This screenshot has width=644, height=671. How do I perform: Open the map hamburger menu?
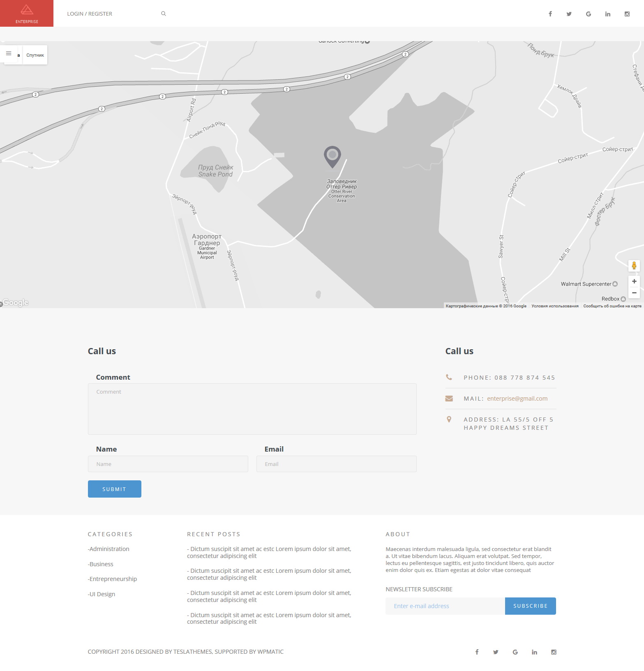[x=9, y=53]
